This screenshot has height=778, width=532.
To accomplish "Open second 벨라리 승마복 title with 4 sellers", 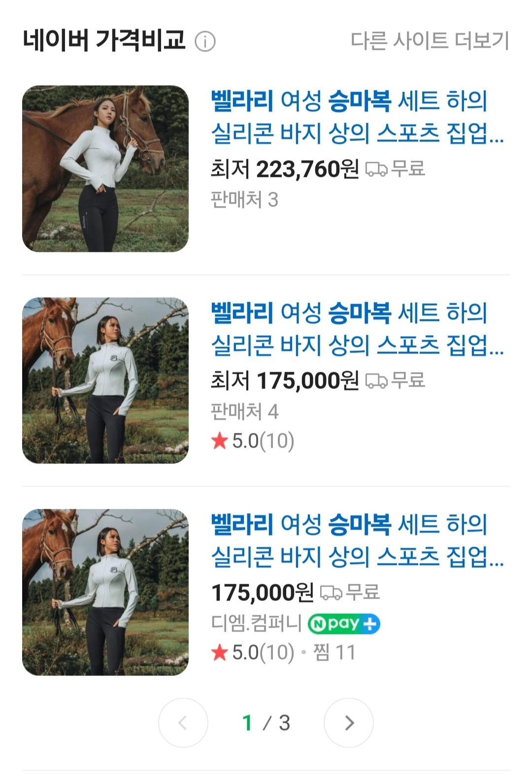I will pos(358,329).
